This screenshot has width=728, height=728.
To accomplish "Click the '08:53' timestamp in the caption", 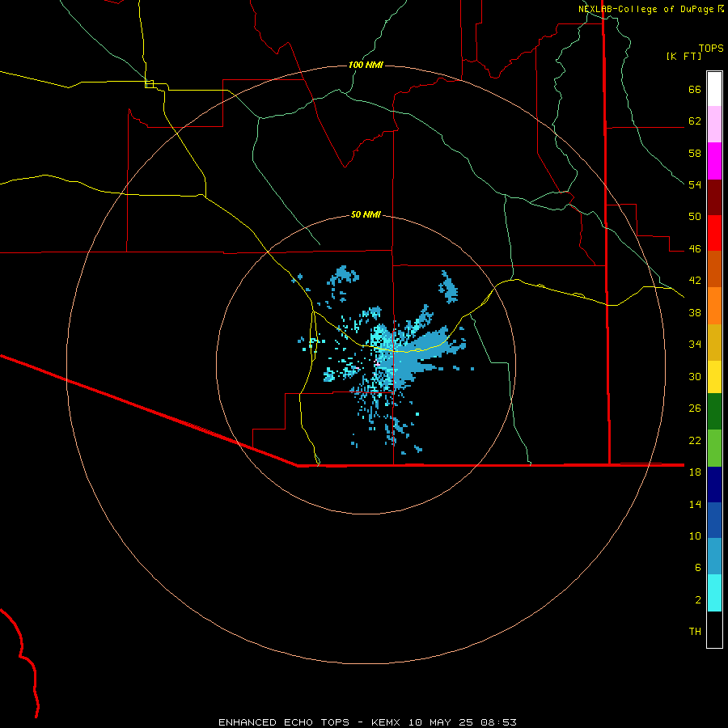I will [497, 722].
